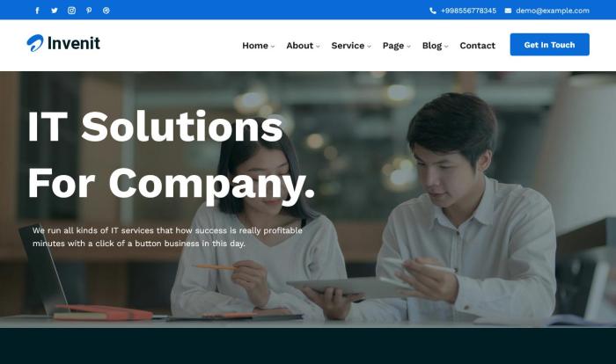Expand the About menu chevron

point(318,47)
